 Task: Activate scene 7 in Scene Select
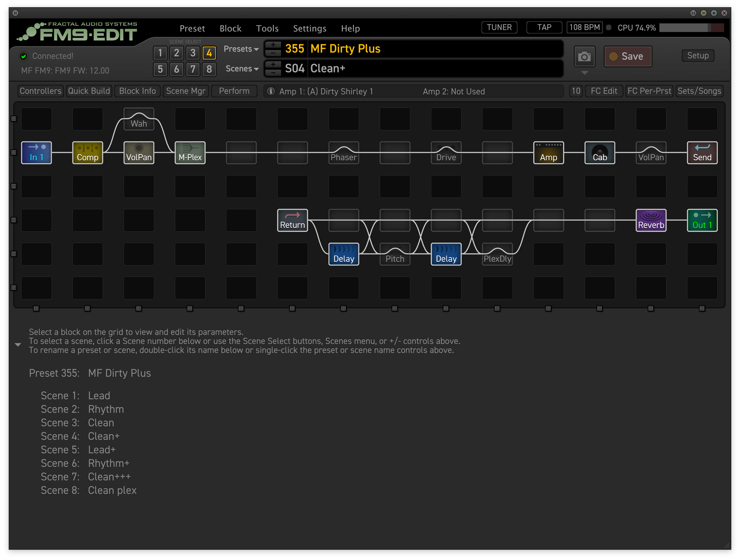(x=193, y=69)
